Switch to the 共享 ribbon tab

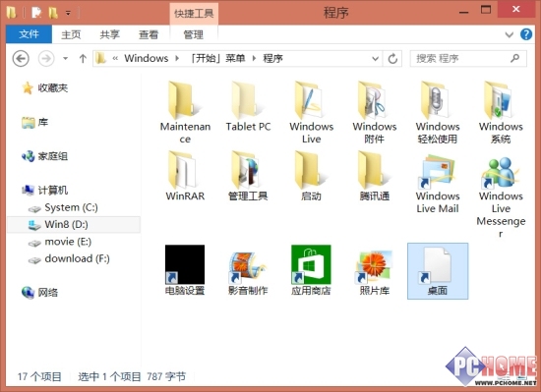coord(110,34)
